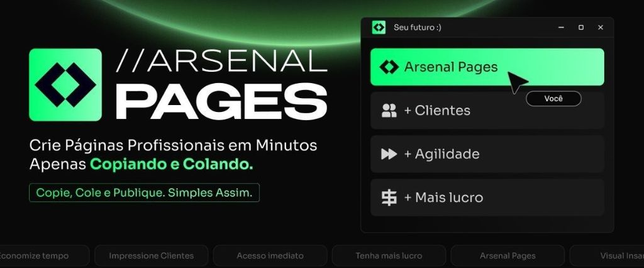Image resolution: width=644 pixels, height=268 pixels.
Task: Select the + Agilidade entry
Action: point(487,154)
